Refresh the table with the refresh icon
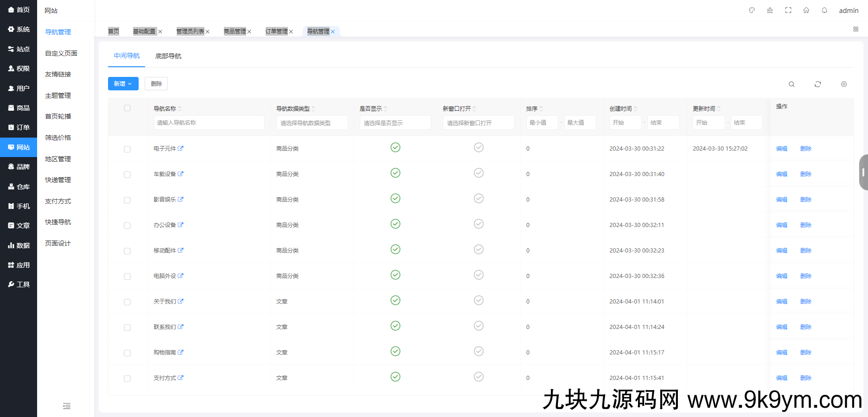 click(818, 84)
